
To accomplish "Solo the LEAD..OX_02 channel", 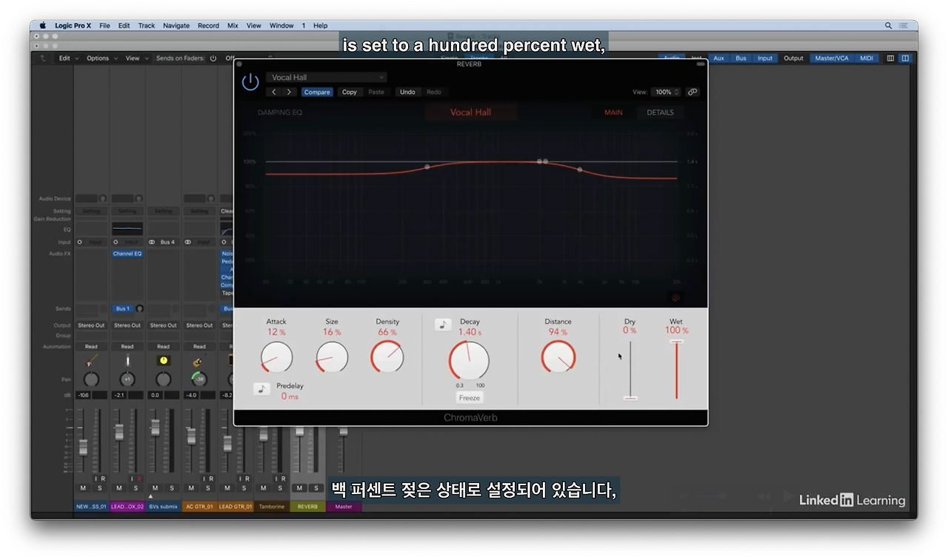I will click(136, 488).
